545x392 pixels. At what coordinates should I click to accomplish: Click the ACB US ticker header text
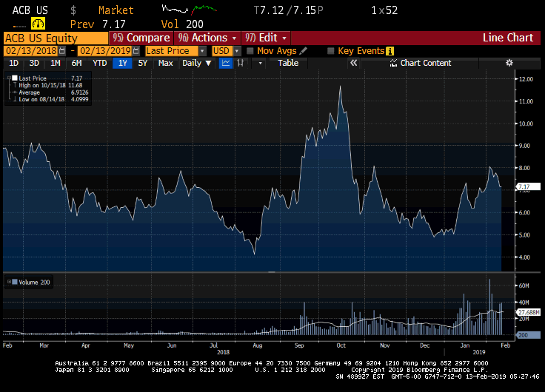point(30,10)
